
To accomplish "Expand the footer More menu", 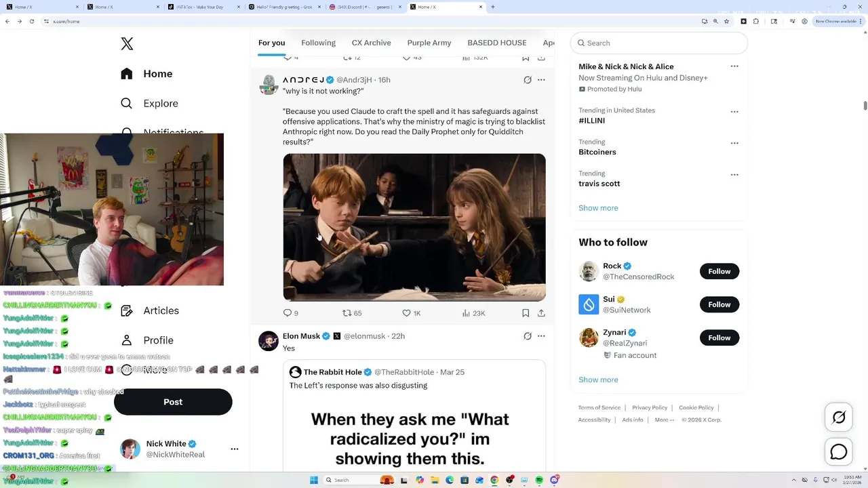I will 665,420.
